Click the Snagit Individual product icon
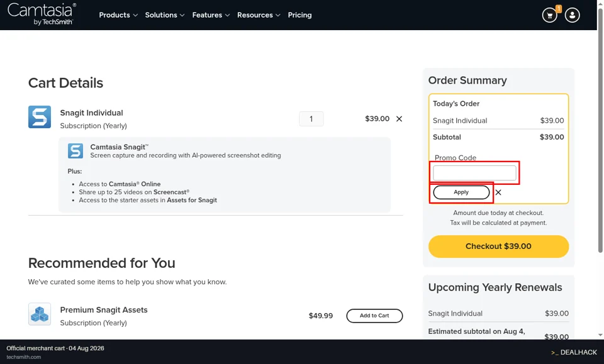Screen dimensions: 604x364 point(39,117)
